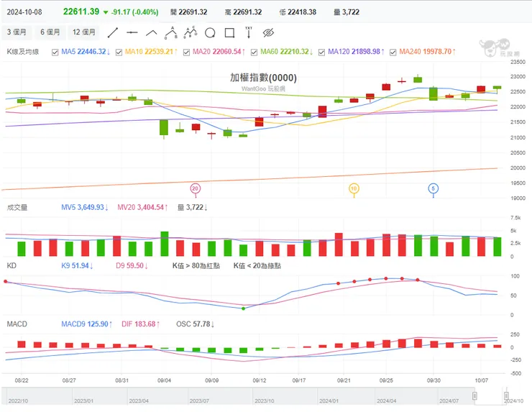532x412 pixels.
Task: Switch chart range to 12 個月
Action: [84, 32]
